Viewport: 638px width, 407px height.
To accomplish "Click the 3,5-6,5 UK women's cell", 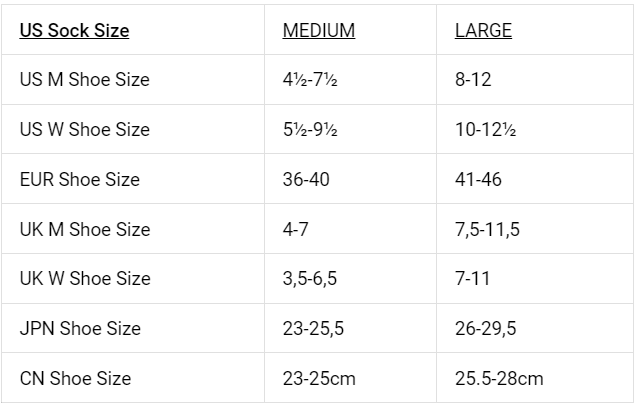I will click(x=310, y=279).
